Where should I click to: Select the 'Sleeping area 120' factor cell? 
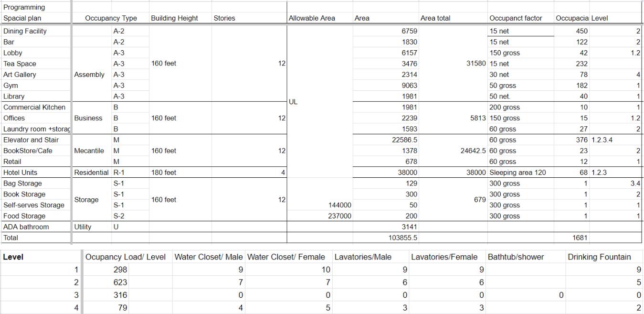pyautogui.click(x=521, y=173)
